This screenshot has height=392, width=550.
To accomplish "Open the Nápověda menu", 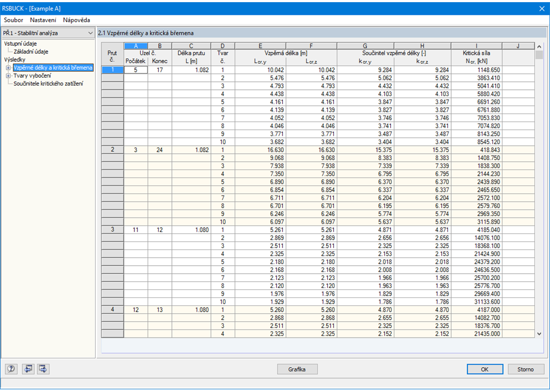I will (x=77, y=20).
